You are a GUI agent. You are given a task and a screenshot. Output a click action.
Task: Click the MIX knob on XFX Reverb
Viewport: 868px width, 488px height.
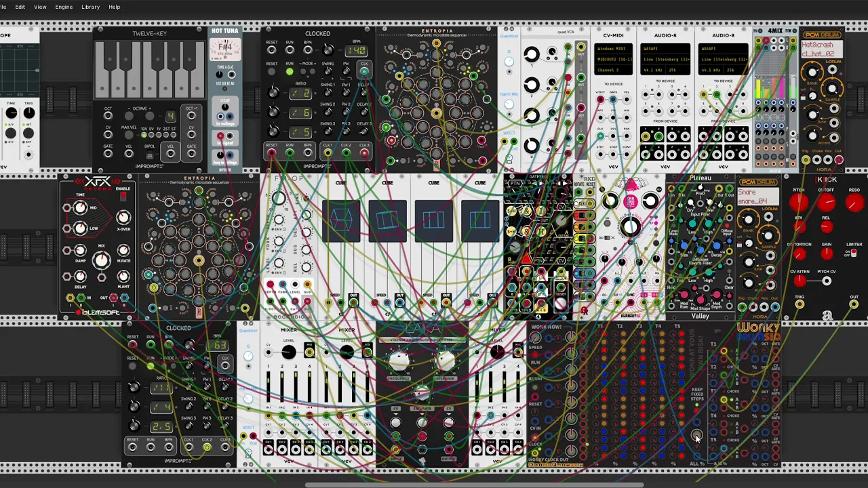(102, 260)
